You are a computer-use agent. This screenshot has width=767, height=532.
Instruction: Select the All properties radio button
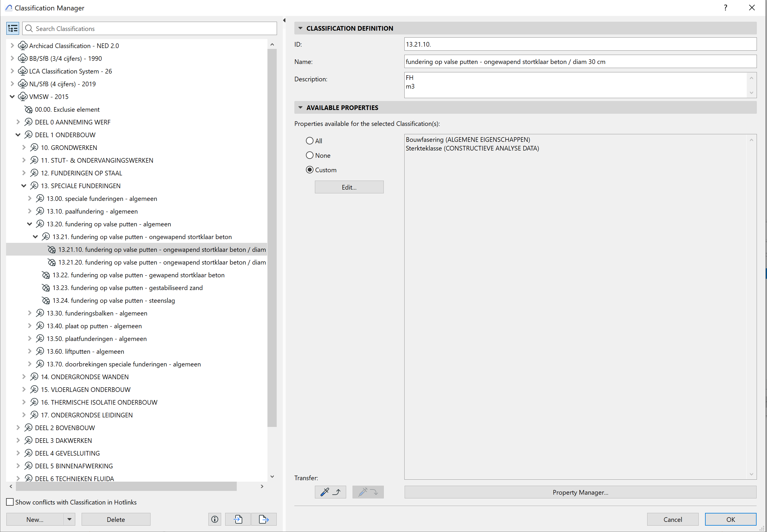pyautogui.click(x=310, y=141)
